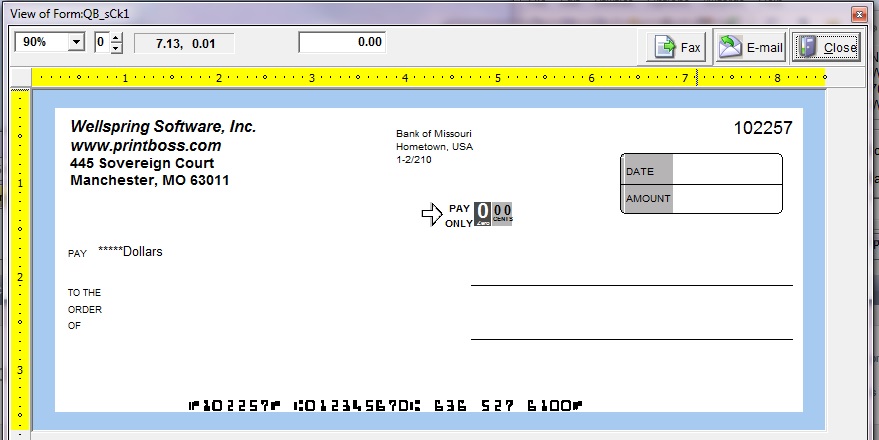Click the Fax document icon
Screen dimensions: 879x440
click(665, 47)
